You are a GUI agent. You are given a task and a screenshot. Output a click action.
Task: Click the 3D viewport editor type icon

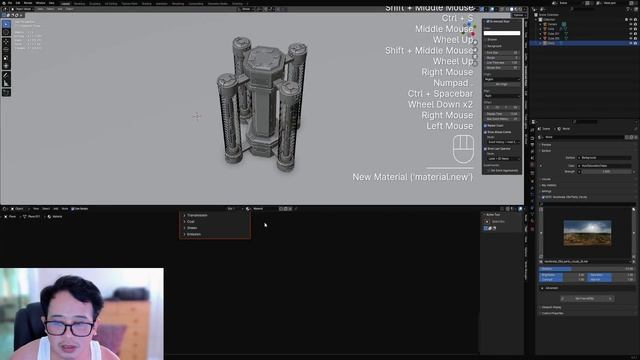coord(5,9)
